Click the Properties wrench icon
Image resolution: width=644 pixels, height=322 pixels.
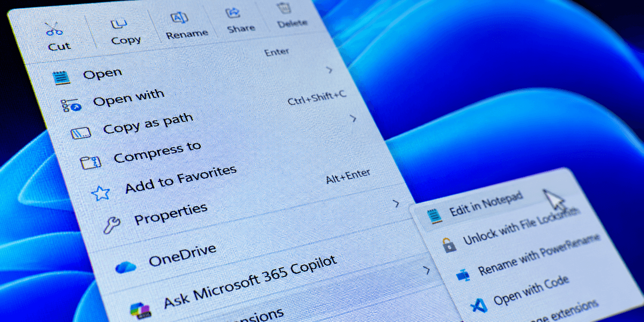111,226
